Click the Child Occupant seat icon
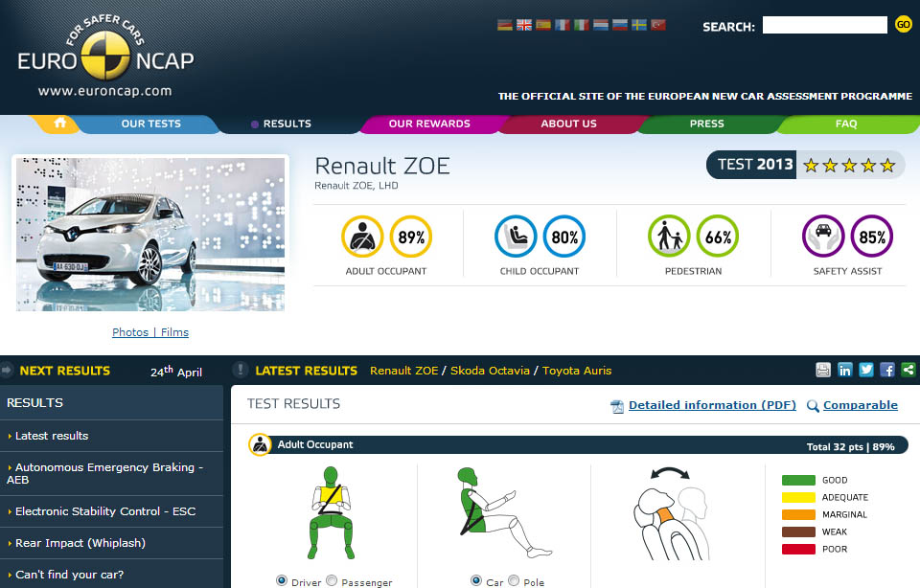 point(516,237)
